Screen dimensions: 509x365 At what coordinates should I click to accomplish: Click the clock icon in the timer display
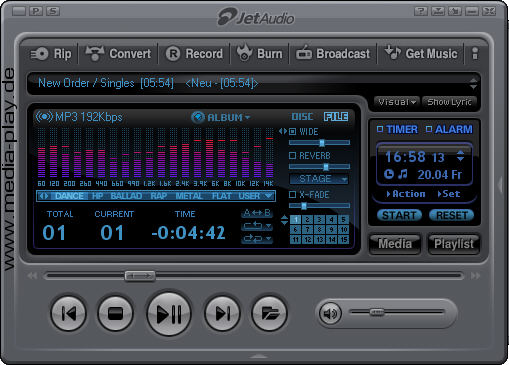pyautogui.click(x=389, y=174)
